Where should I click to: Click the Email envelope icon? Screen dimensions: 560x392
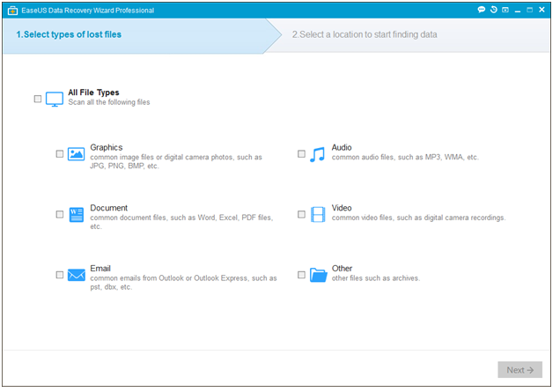click(76, 275)
